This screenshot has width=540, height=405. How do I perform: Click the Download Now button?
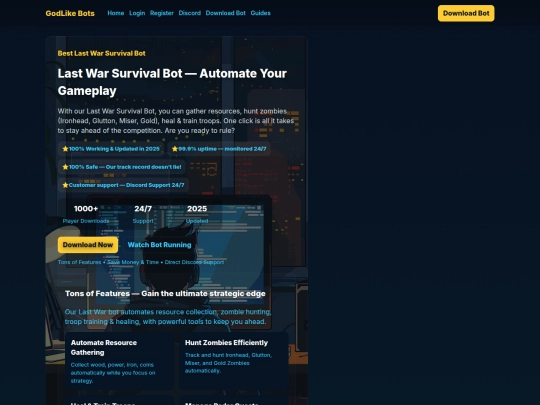pyautogui.click(x=88, y=245)
